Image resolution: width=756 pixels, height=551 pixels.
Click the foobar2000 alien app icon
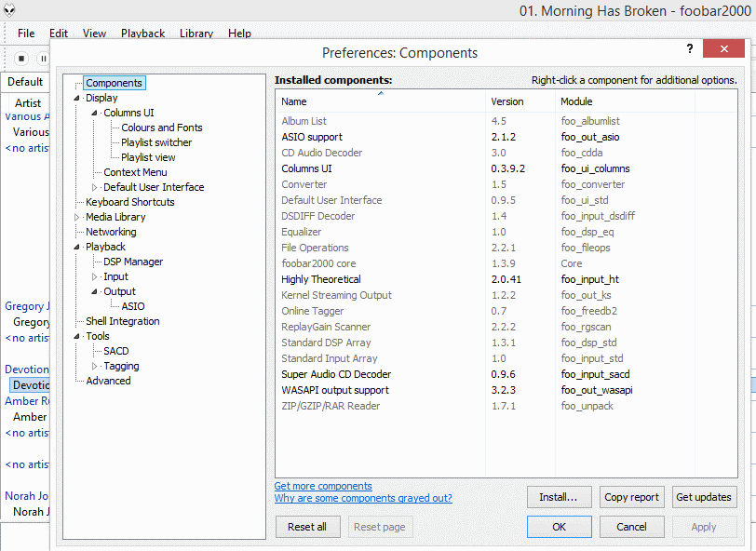click(11, 11)
